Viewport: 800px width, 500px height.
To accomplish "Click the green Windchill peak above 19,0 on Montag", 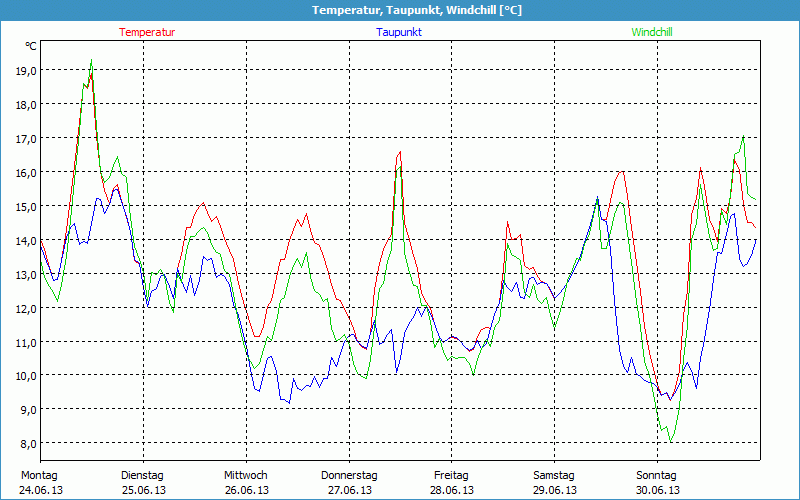I will click(x=91, y=60).
